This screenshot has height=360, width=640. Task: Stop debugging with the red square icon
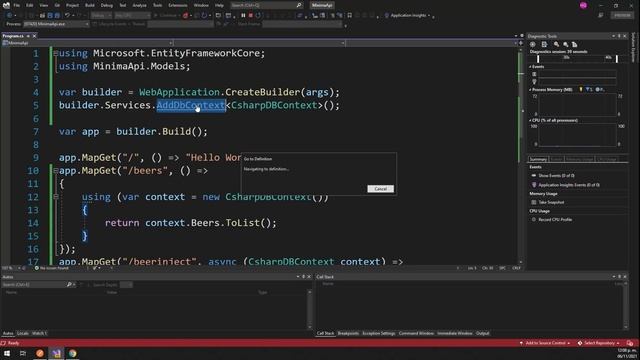251,16
